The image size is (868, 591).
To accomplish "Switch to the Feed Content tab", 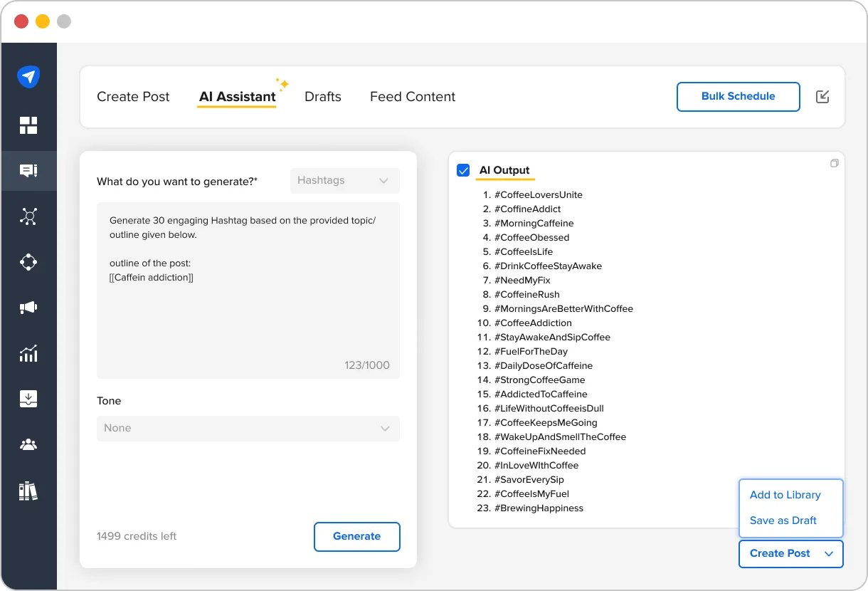I will [413, 97].
